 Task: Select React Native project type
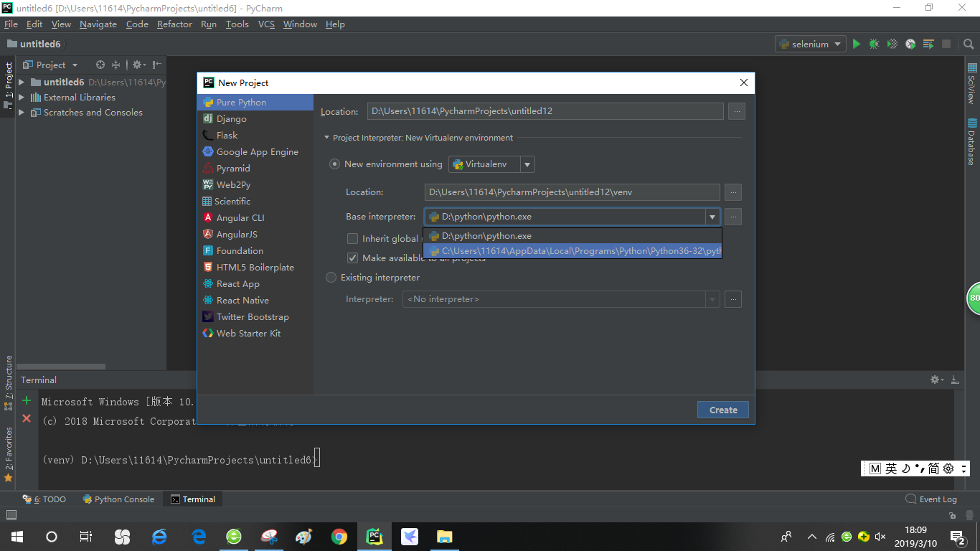[x=255, y=301]
